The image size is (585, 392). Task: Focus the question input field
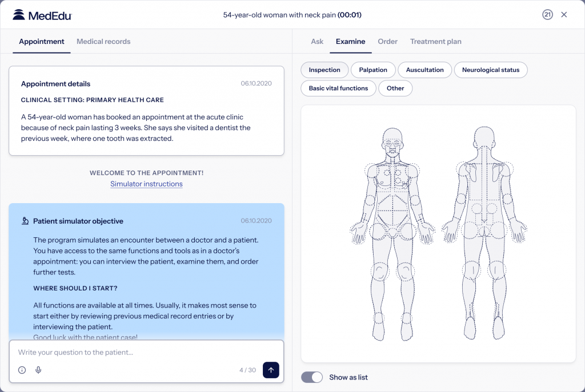click(146, 352)
